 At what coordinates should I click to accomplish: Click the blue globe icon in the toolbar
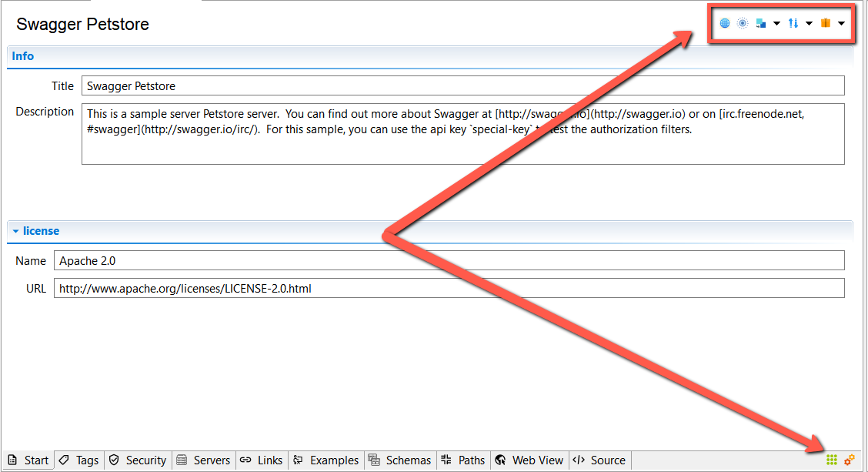tap(725, 23)
